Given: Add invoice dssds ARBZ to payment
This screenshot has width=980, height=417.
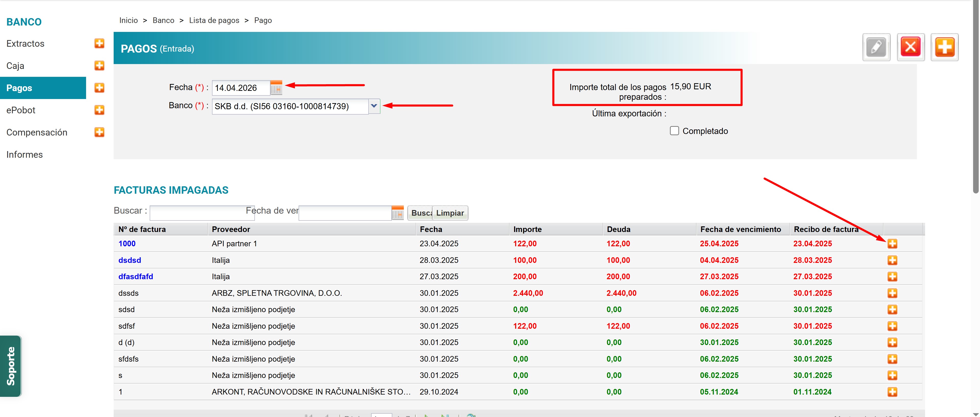Looking at the screenshot, I should tap(892, 293).
